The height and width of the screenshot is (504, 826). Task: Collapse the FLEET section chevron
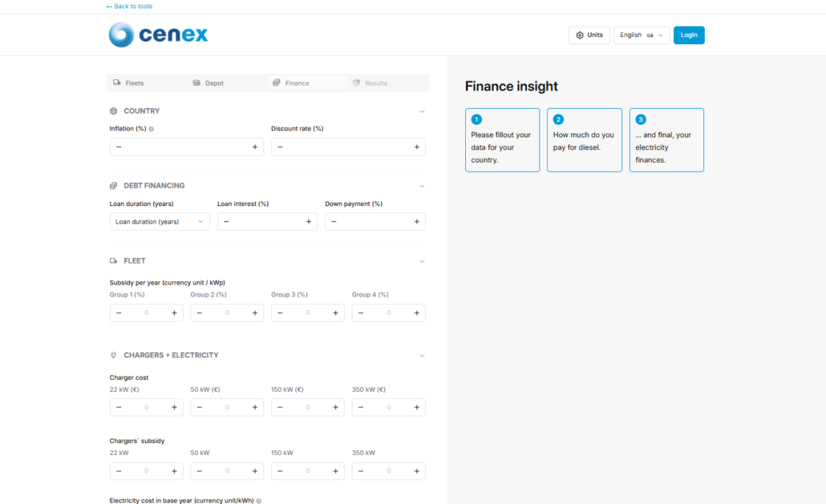(422, 261)
